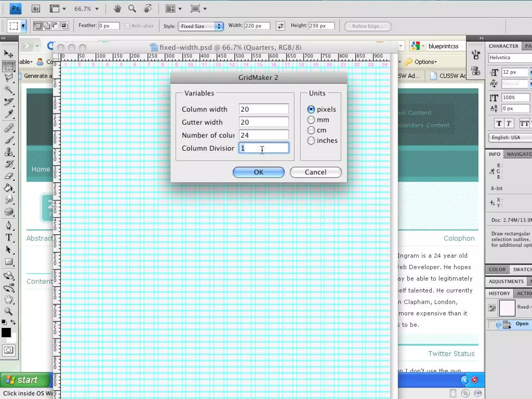Open the Style Fixed Size dropdown
This screenshot has width=532, height=399.
[x=201, y=26]
